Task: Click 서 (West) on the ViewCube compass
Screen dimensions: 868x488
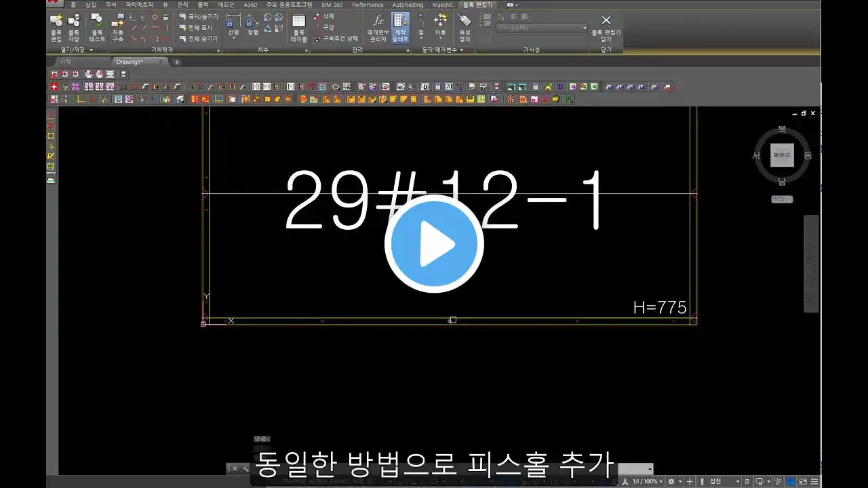Action: [x=756, y=155]
